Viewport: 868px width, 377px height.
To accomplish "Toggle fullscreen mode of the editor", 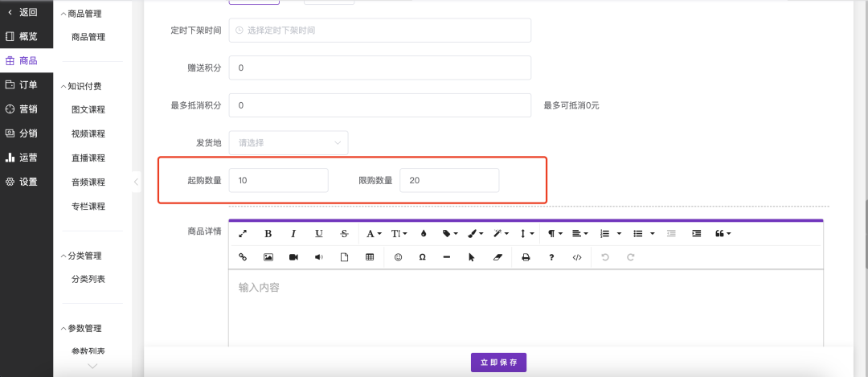I will click(x=243, y=234).
